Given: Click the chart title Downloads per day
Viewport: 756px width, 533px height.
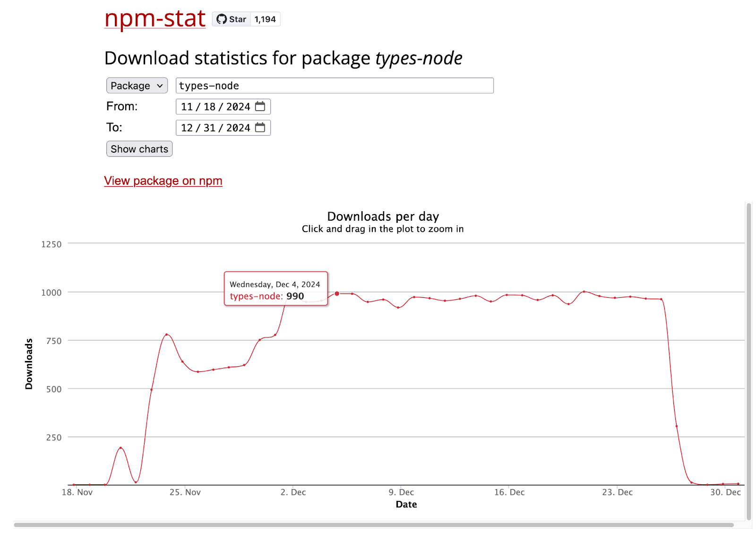Looking at the screenshot, I should coord(383,216).
